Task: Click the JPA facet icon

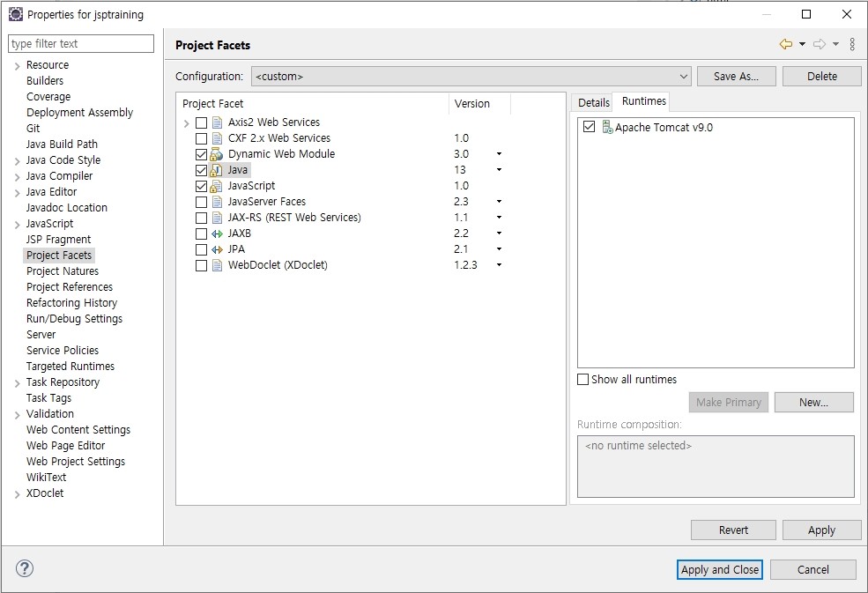Action: [217, 249]
